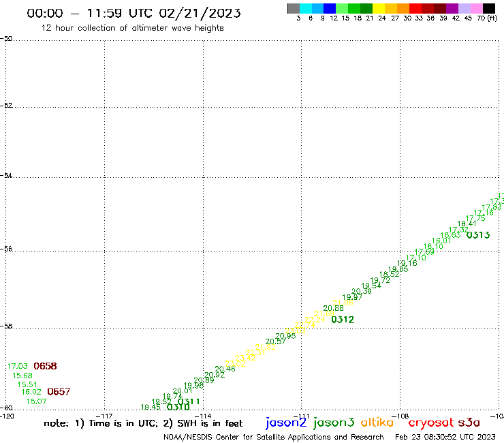The width and height of the screenshot is (504, 443).
Task: Click the 'Feb 23 08:30:52 UTC 2023' timestamp
Action: (x=445, y=438)
